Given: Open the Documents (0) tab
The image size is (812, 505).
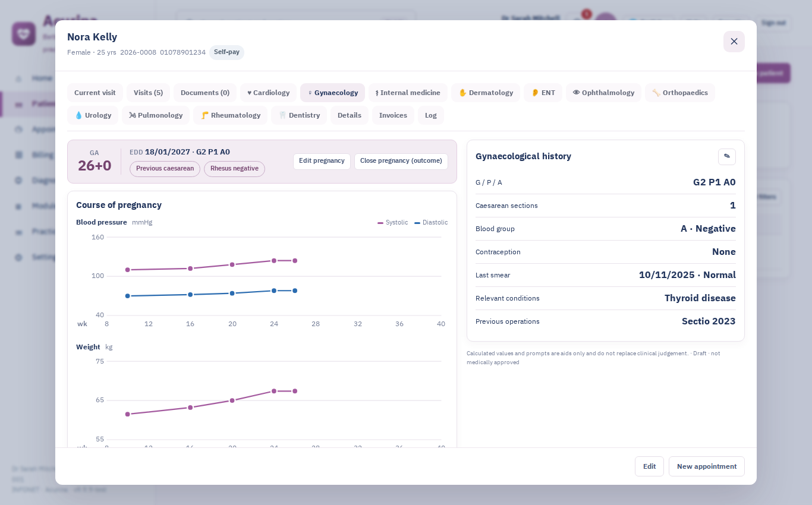Looking at the screenshot, I should click(x=205, y=93).
